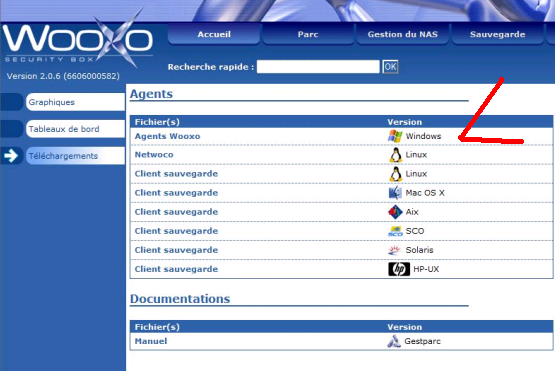Click Client sauvegarde link in the SCO row
Screen dimensions: 555x371
pos(176,231)
